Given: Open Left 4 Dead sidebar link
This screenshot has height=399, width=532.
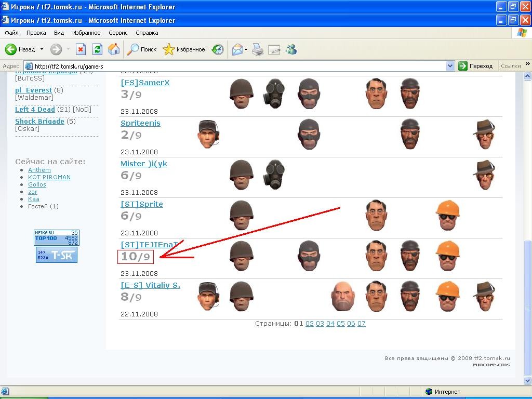Looking at the screenshot, I should tap(35, 109).
